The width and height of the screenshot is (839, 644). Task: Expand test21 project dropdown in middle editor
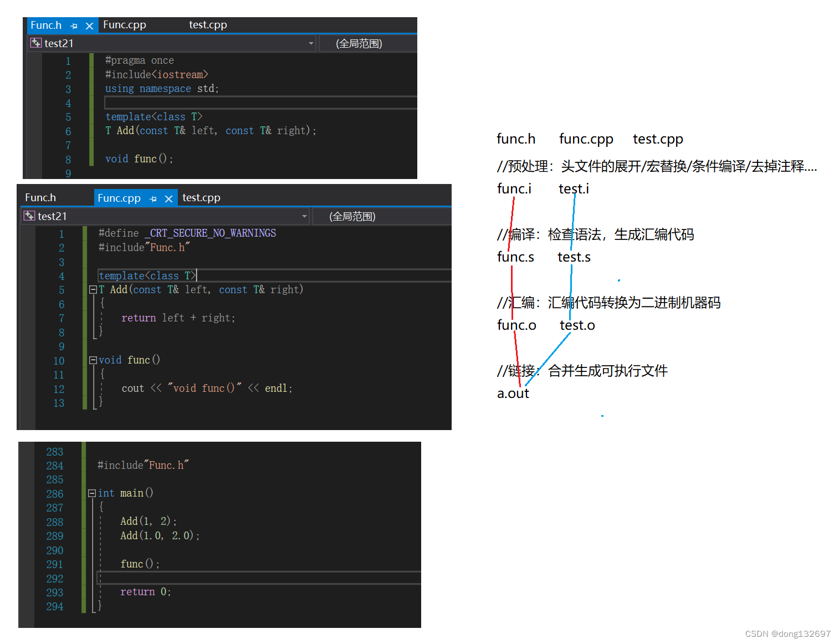click(304, 216)
